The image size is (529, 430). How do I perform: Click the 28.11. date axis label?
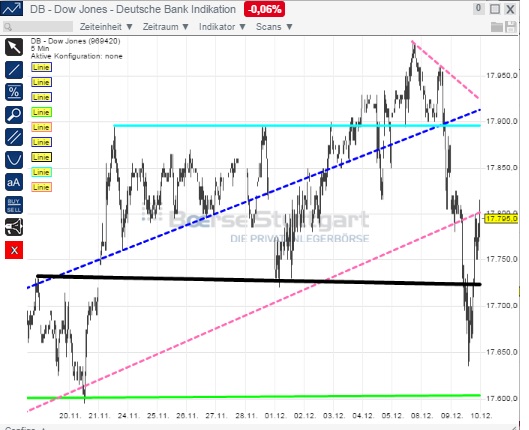(x=246, y=415)
